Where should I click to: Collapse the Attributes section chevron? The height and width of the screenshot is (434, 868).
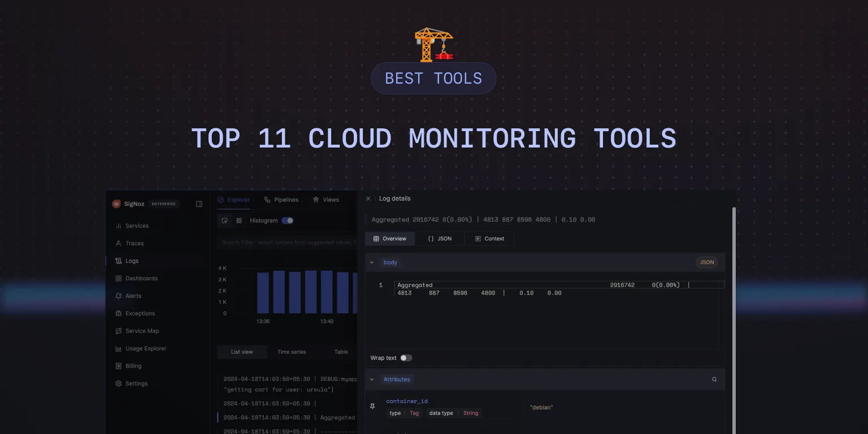click(x=372, y=380)
